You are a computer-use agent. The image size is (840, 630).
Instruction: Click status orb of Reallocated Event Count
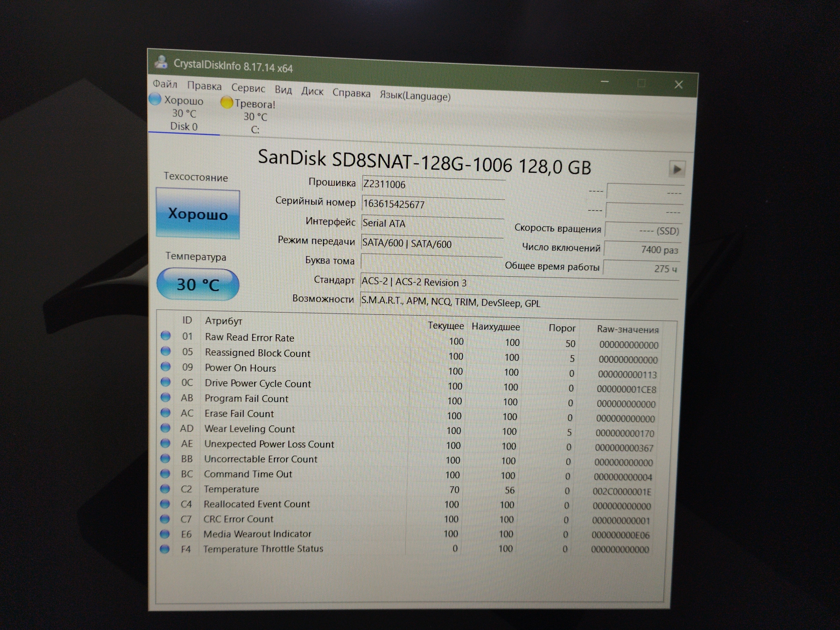pyautogui.click(x=165, y=504)
